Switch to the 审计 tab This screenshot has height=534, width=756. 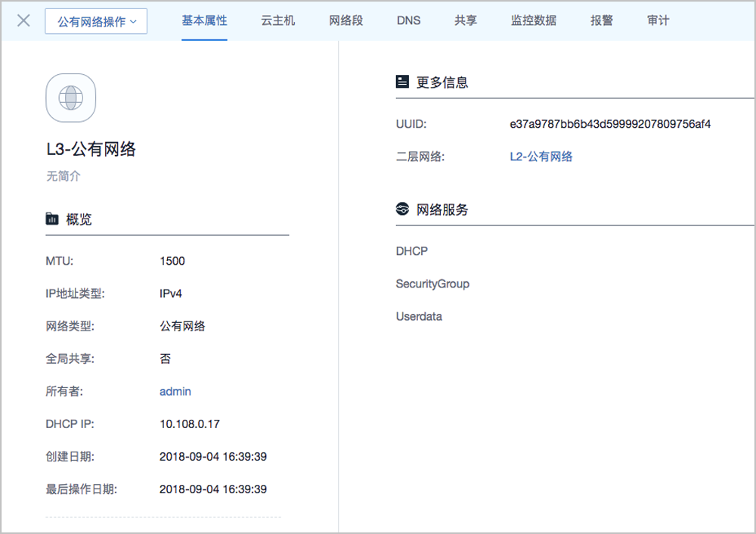point(658,20)
